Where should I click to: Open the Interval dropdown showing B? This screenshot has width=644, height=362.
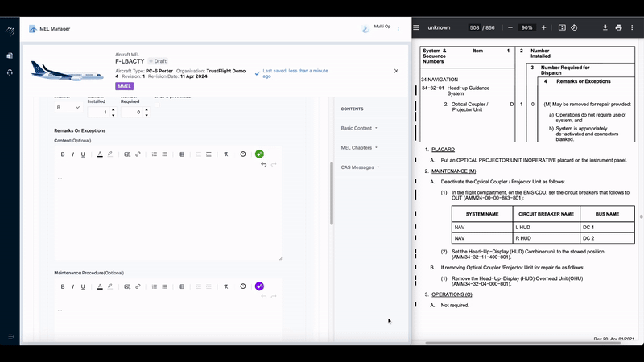68,108
